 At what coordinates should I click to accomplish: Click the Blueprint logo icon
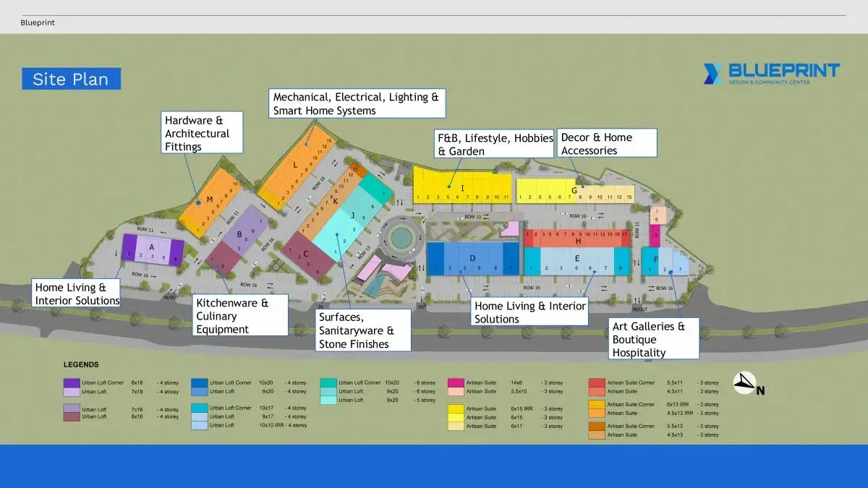click(713, 74)
